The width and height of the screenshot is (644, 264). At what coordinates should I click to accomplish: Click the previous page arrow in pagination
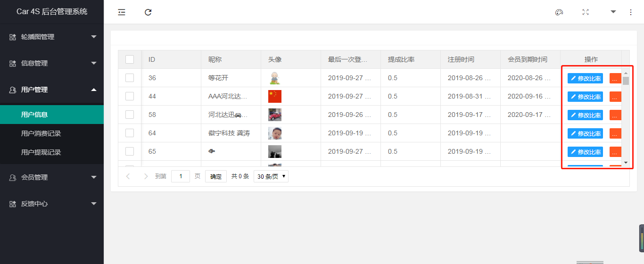(128, 176)
